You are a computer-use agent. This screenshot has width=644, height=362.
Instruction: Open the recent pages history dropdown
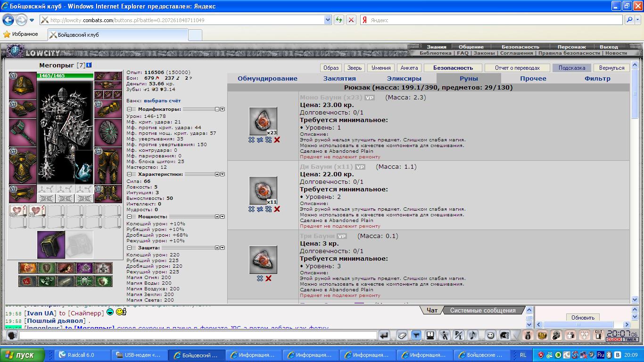coord(32,20)
